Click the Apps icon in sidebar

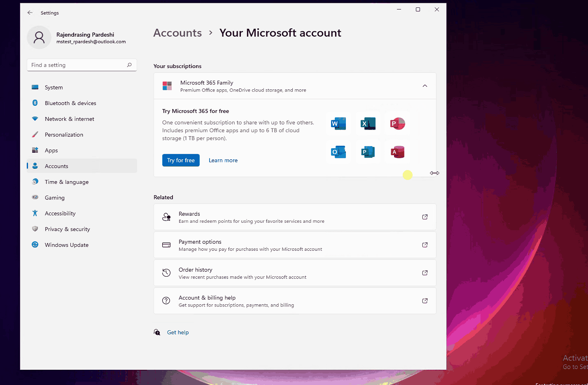point(35,150)
